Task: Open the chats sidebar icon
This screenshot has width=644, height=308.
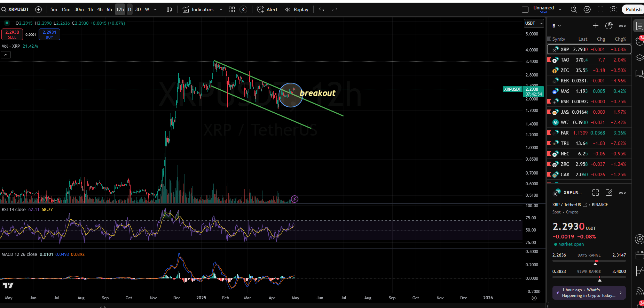Action: click(639, 74)
